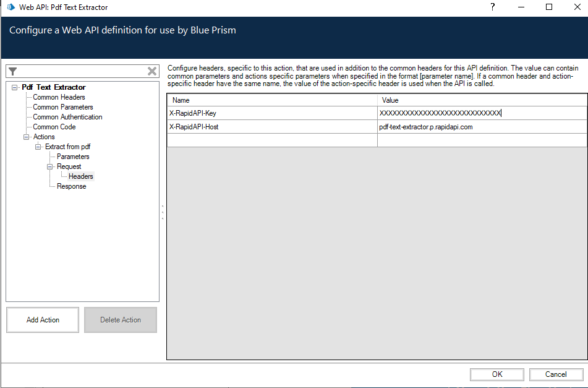Click the filter funnel icon above the tree
Image resolution: width=588 pixels, height=388 pixels.
click(x=13, y=71)
